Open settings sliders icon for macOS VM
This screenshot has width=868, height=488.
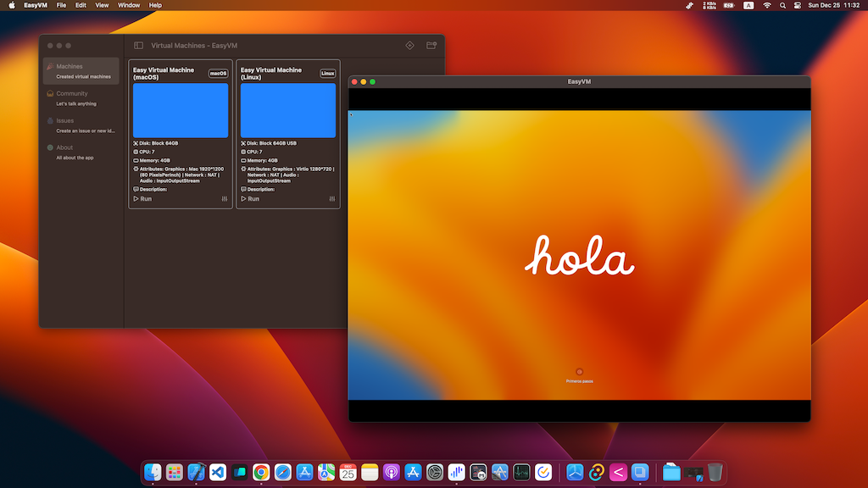coord(225,199)
